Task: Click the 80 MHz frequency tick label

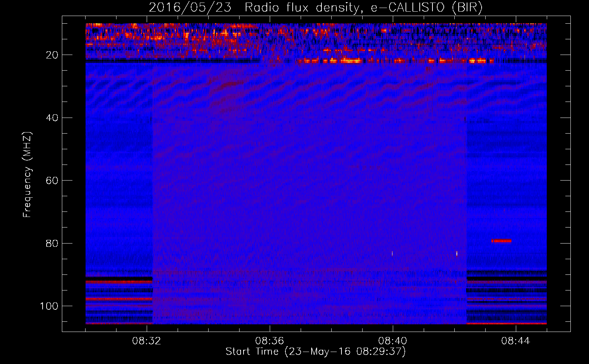Action: 52,244
